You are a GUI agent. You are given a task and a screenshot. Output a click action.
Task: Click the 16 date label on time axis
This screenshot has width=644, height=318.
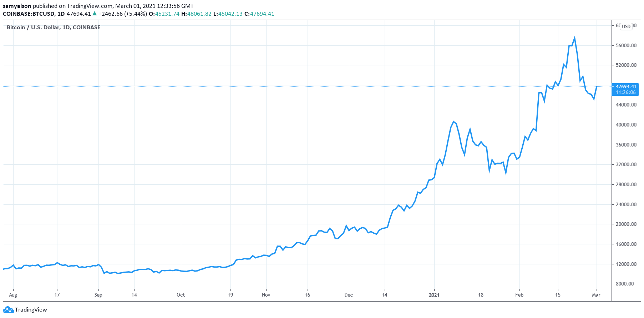tap(307, 295)
